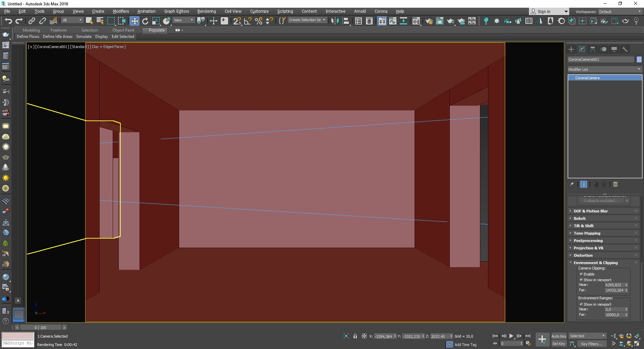The width and height of the screenshot is (644, 349).
Task: Expand the Distortion rollout
Action: 604,255
